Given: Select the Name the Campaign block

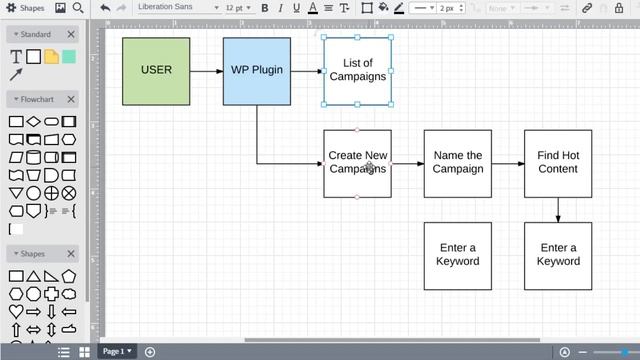Looking at the screenshot, I should tap(458, 164).
